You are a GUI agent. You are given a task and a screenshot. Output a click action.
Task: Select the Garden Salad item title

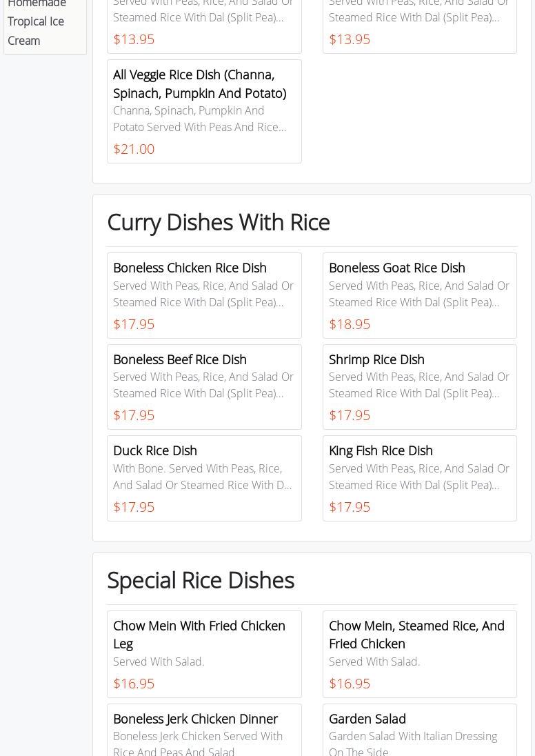point(367,719)
